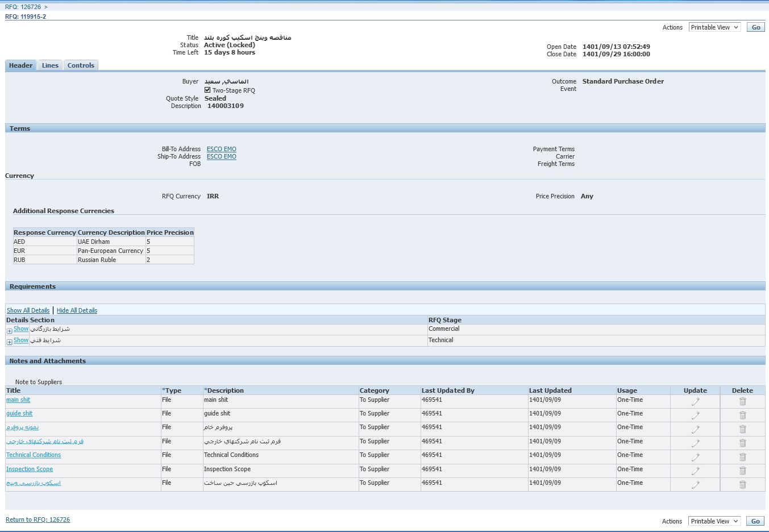The height and width of the screenshot is (532, 769).
Task: Click the pencil update icon for guide shit
Action: point(695,415)
